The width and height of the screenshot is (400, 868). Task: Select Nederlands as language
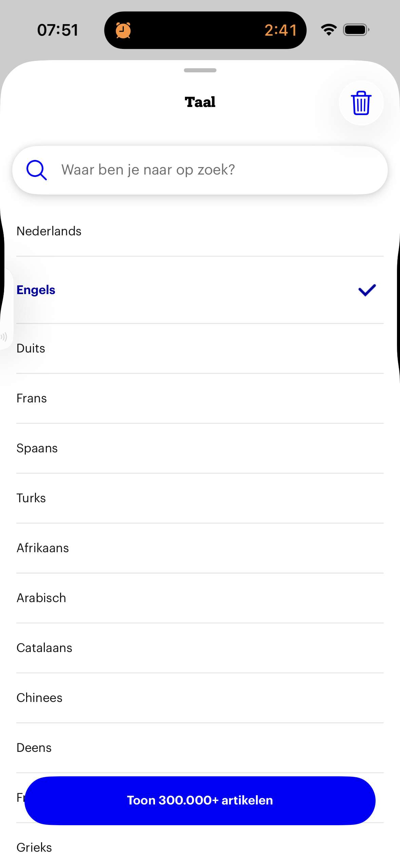[49, 231]
